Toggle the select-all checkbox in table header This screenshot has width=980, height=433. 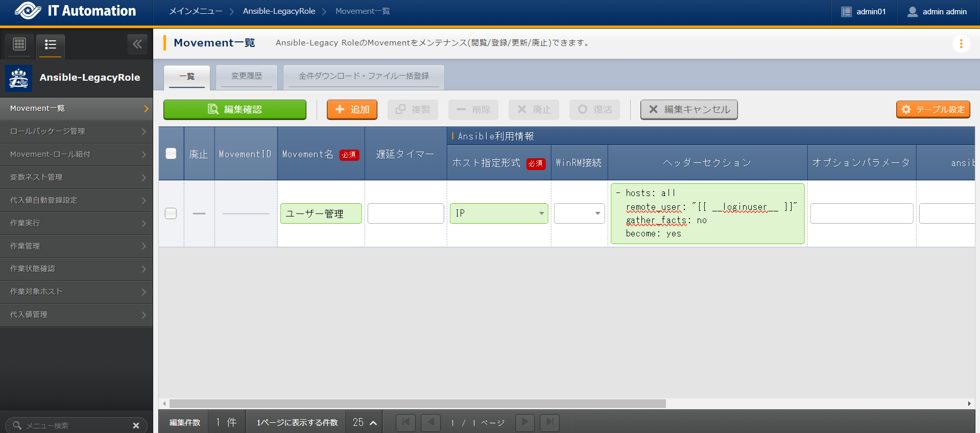click(x=171, y=154)
